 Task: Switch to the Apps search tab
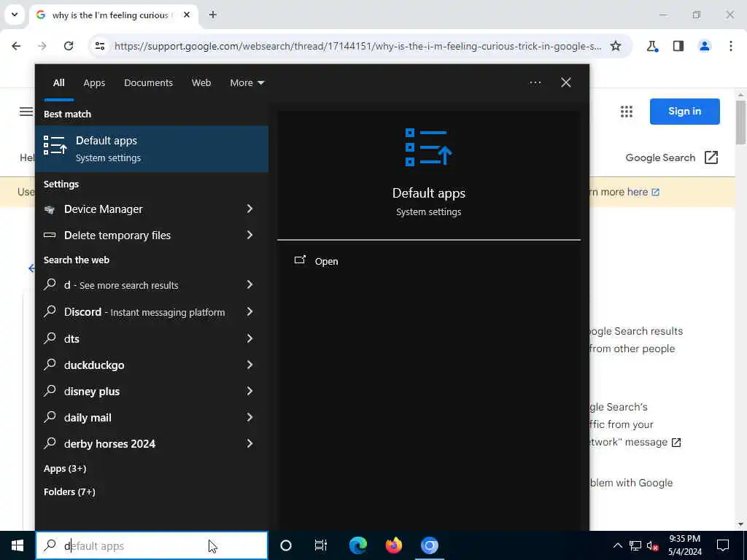coord(94,83)
